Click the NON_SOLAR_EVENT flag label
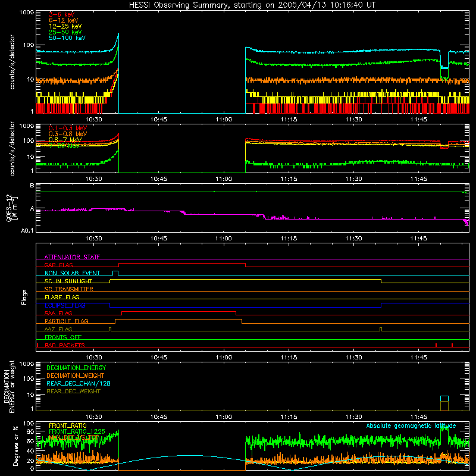This screenshot has height=476, width=476. point(72,273)
